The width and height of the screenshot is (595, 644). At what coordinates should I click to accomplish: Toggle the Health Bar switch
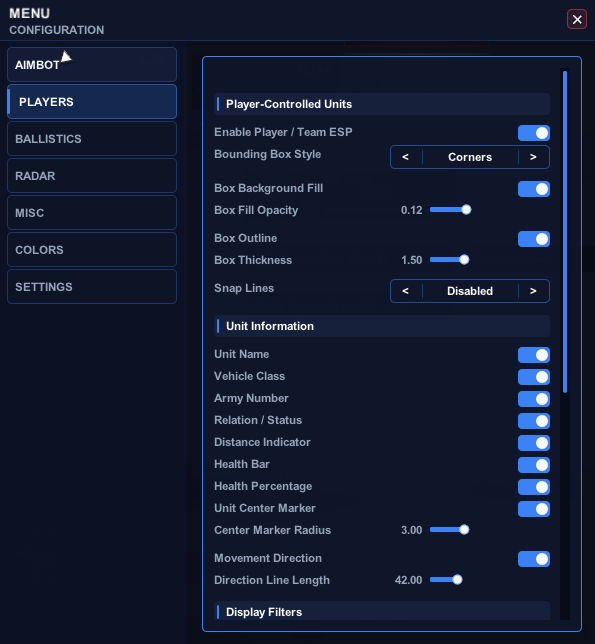[x=533, y=465]
